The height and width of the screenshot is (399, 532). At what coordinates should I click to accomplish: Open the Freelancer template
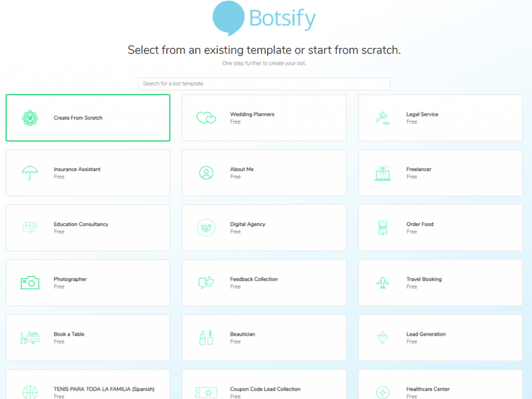coord(440,172)
